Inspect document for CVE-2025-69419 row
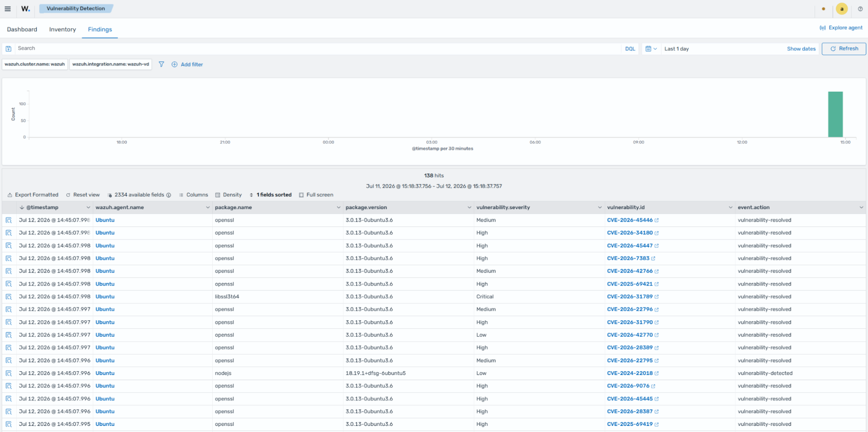This screenshot has width=868, height=432. click(9, 424)
